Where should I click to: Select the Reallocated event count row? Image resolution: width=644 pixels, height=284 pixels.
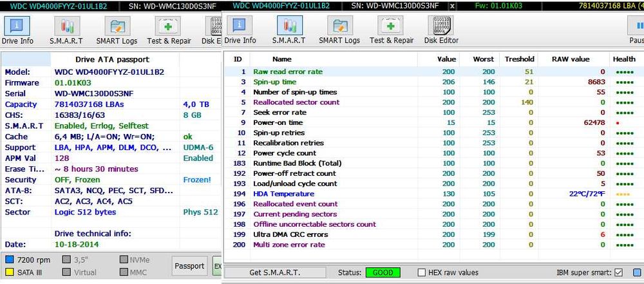pos(433,204)
